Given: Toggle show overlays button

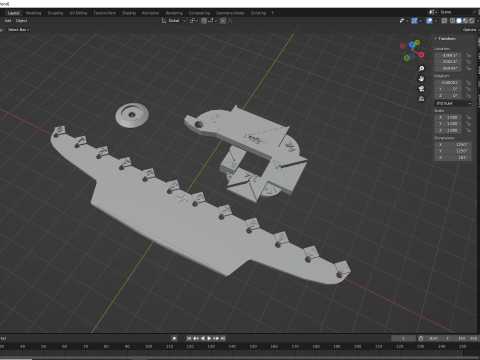Looking at the screenshot, I should coord(429,21).
